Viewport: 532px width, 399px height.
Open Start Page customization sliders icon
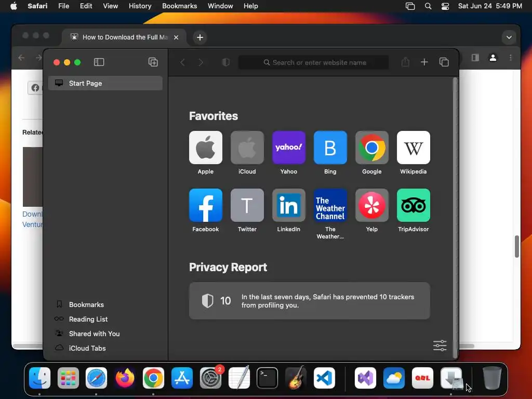coord(440,345)
